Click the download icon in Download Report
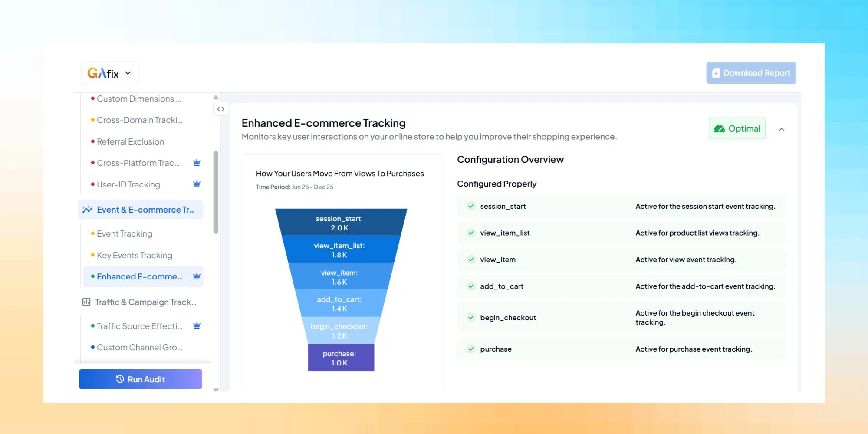Image resolution: width=868 pixels, height=434 pixels. point(716,73)
